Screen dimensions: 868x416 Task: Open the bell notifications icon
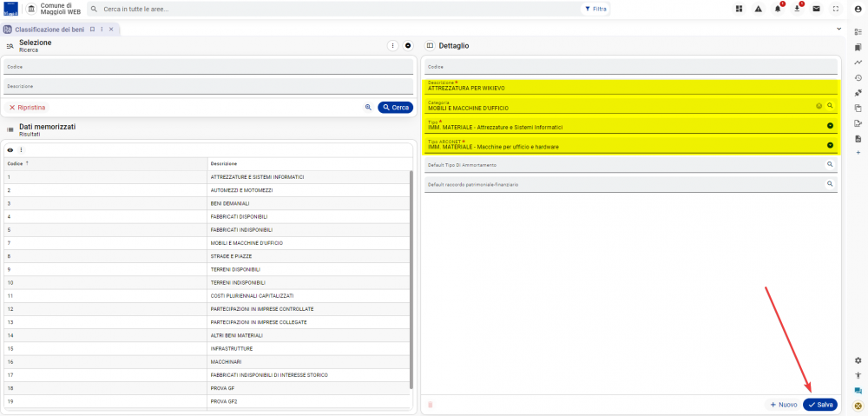(778, 9)
